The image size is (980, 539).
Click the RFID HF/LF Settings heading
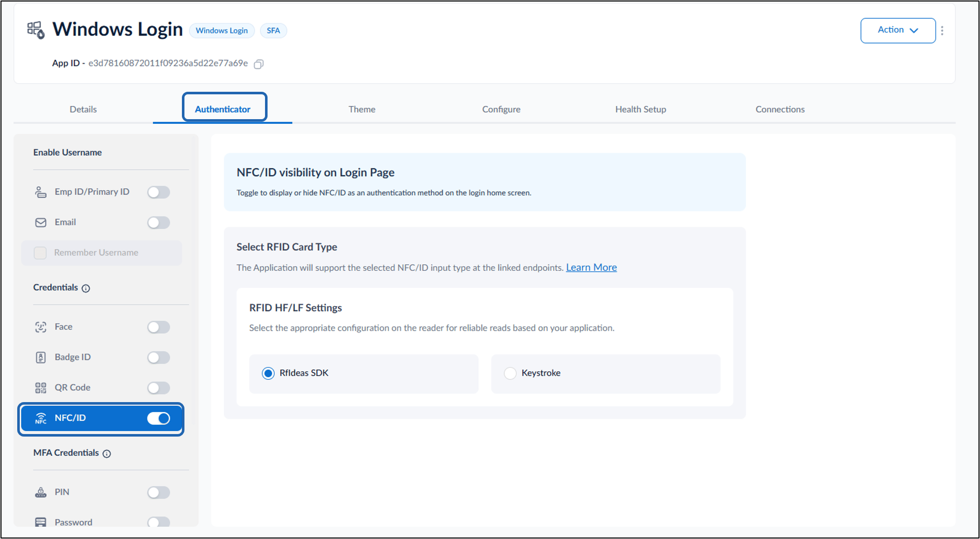coord(295,308)
